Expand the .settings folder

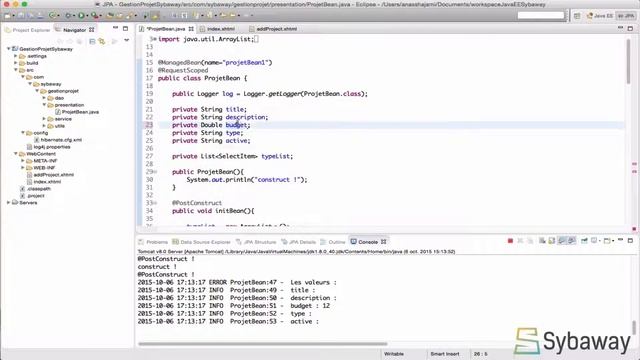pyautogui.click(x=16, y=56)
